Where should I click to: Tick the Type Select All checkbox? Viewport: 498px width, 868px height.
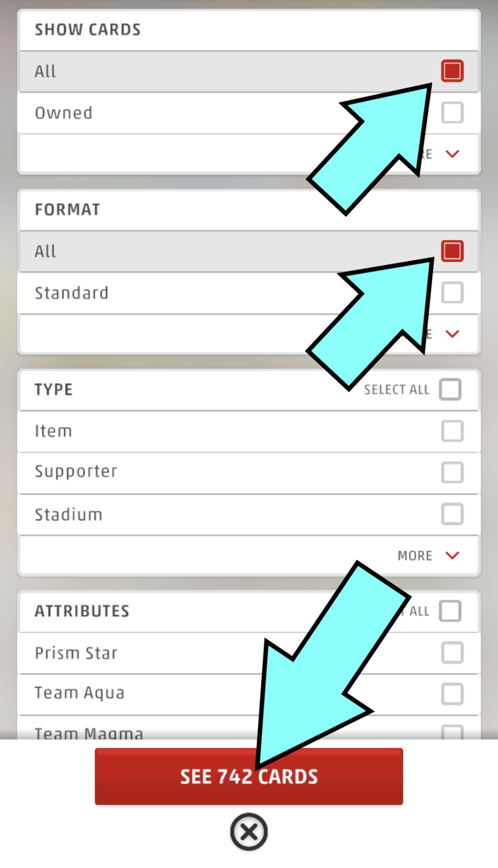click(x=450, y=389)
